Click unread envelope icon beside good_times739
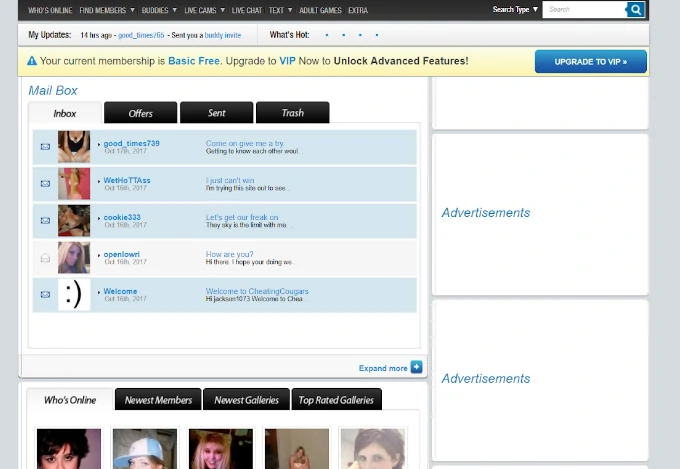This screenshot has width=680, height=469. tap(45, 147)
